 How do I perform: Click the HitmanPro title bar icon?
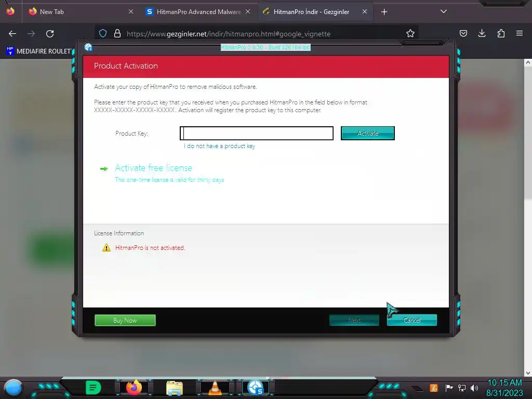pos(88,47)
